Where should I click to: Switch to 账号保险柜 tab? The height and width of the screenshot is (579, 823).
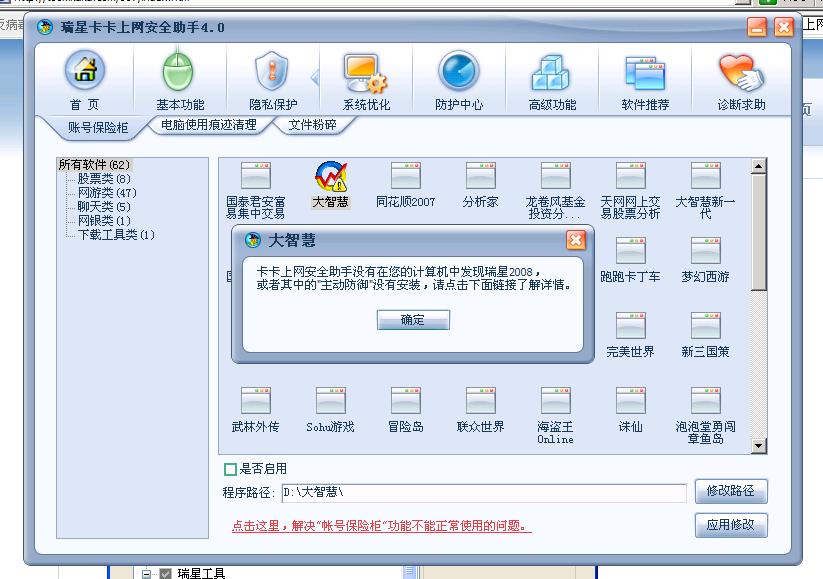point(98,128)
